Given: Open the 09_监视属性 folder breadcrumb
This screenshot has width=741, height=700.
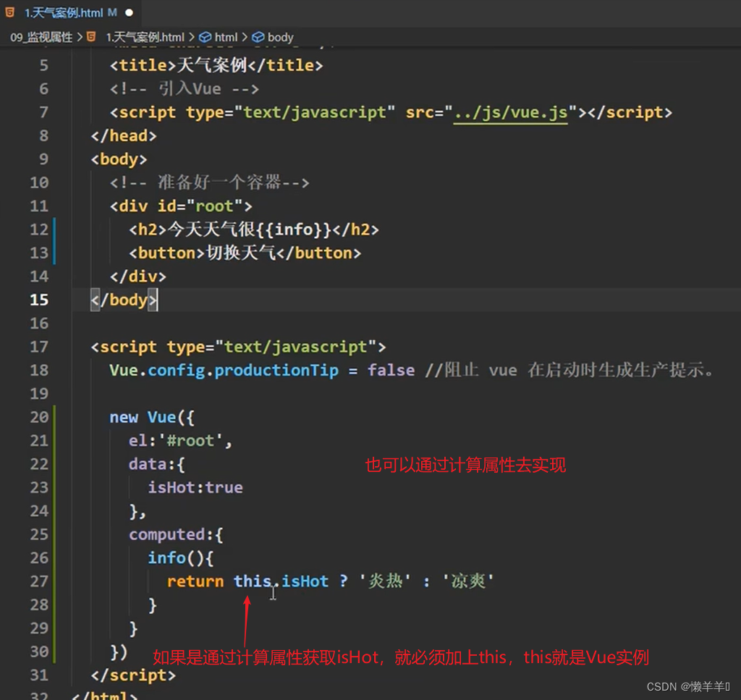Looking at the screenshot, I should 41,37.
